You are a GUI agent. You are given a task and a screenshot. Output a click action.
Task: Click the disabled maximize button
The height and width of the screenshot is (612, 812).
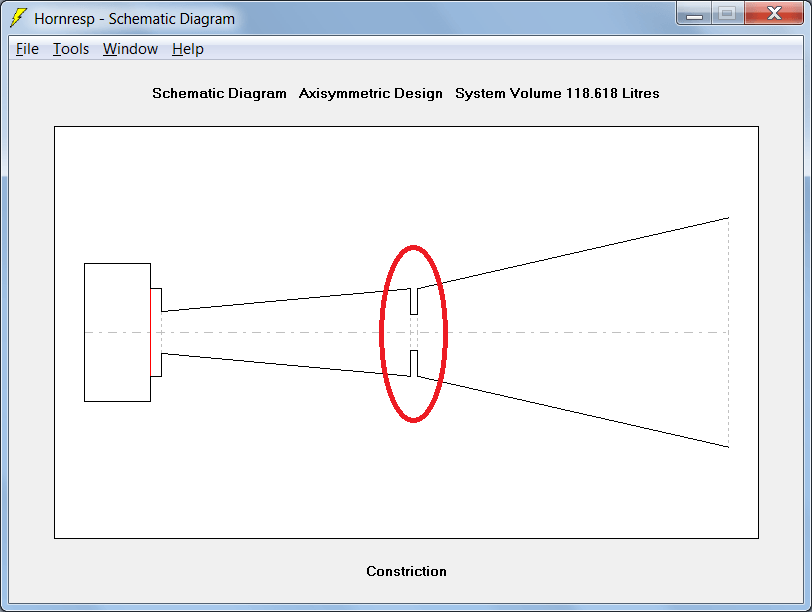(728, 14)
